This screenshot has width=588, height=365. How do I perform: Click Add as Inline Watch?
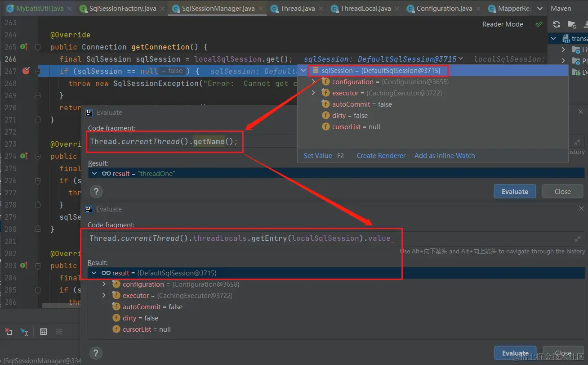coord(445,156)
